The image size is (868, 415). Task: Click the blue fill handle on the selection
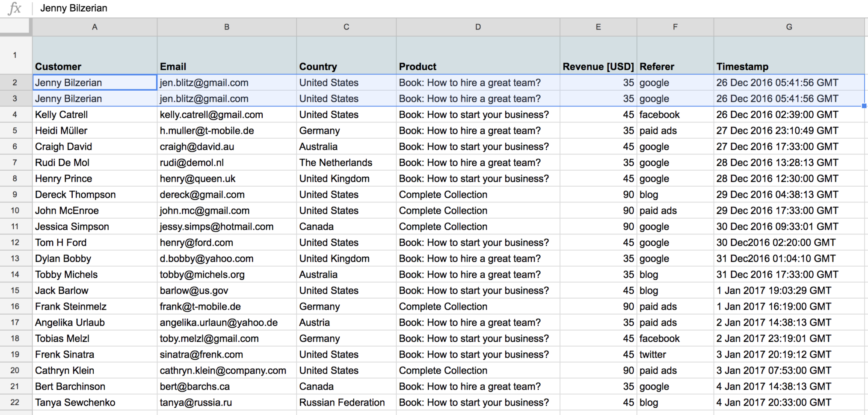tap(864, 106)
